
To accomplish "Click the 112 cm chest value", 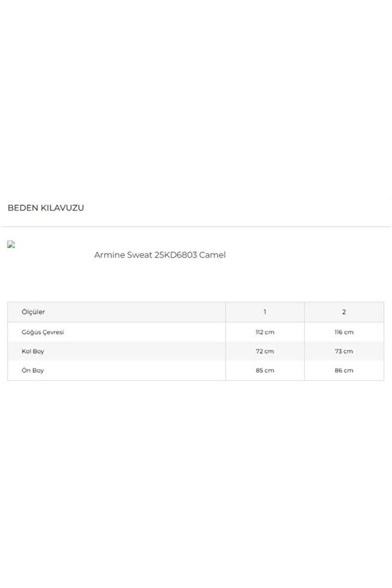I will tap(265, 332).
